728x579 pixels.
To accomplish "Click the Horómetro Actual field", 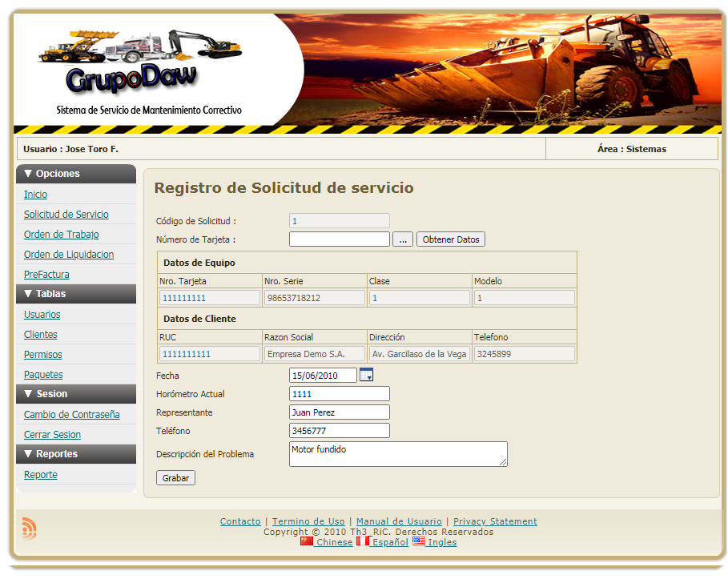I will (340, 394).
